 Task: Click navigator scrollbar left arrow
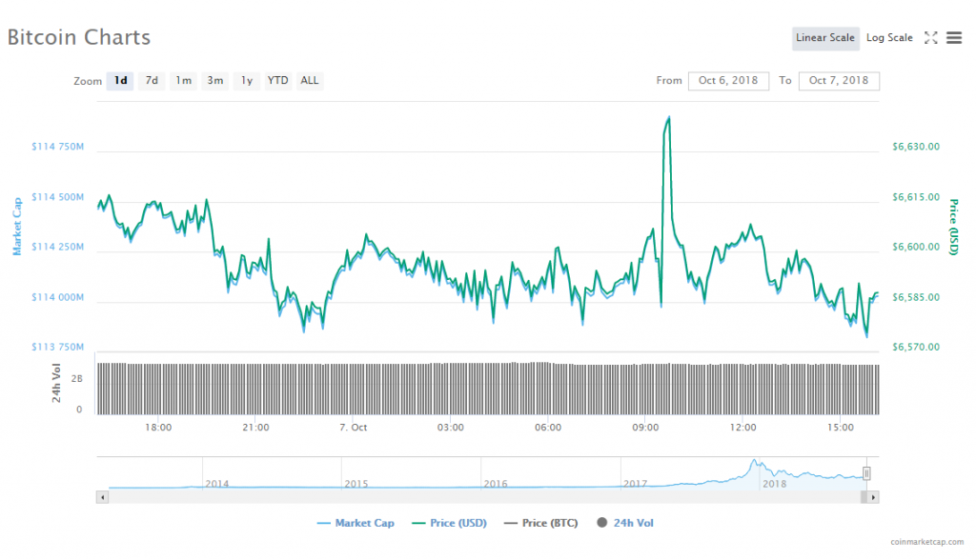pyautogui.click(x=102, y=497)
